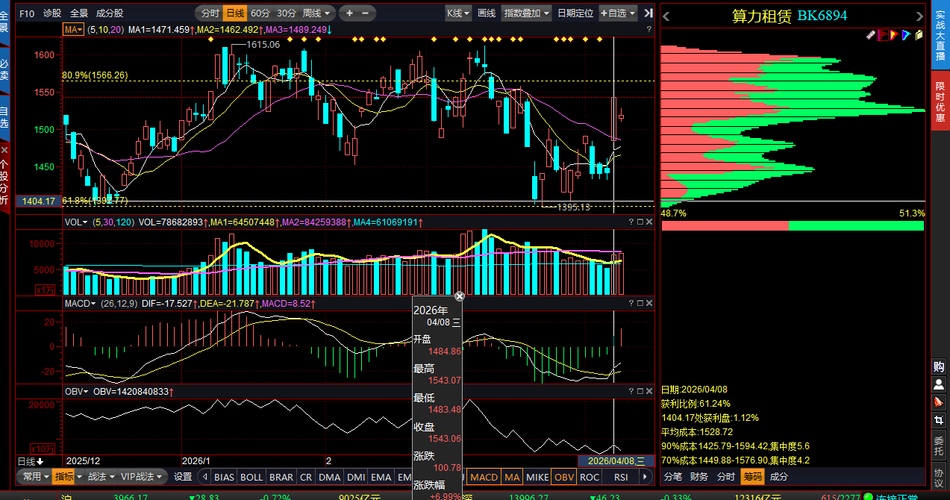950x500 pixels.
Task: Maximize the MACD indicator sub-panel
Action: (640, 303)
